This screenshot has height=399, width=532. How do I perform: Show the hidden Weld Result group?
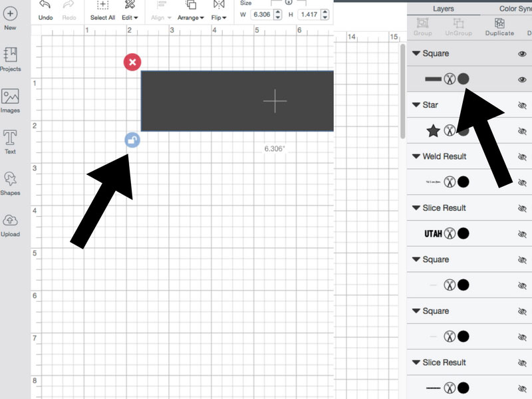pyautogui.click(x=522, y=157)
